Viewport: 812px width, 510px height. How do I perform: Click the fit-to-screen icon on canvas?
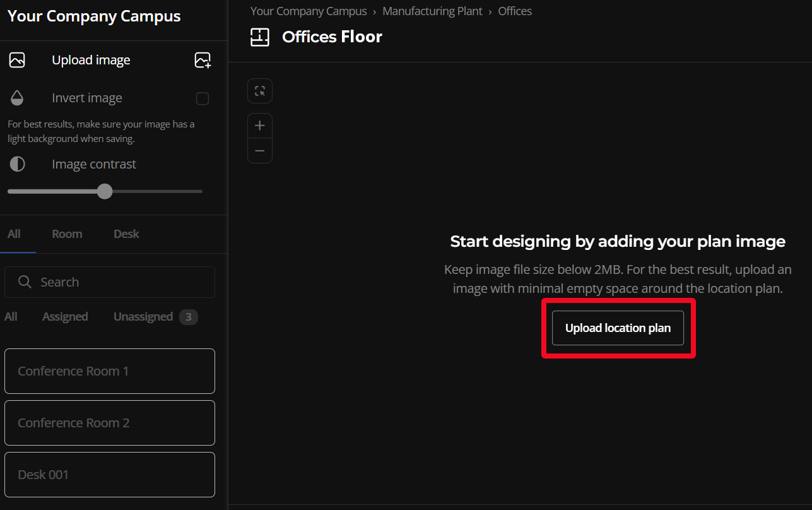[260, 91]
